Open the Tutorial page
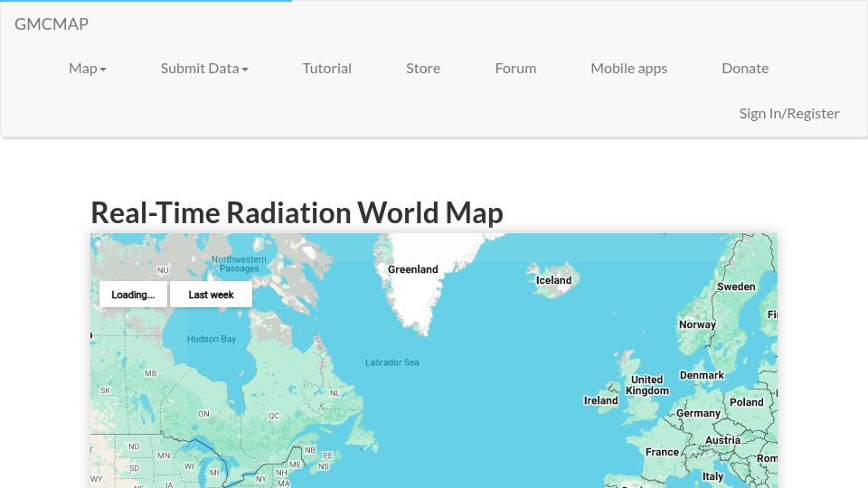 pyautogui.click(x=326, y=69)
